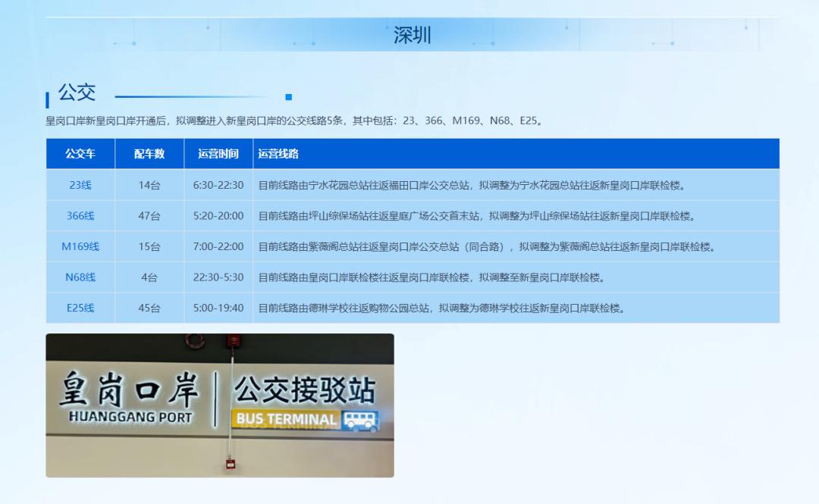Select the 5:00-19:40 operating time cell
The height and width of the screenshot is (504, 819).
click(218, 308)
